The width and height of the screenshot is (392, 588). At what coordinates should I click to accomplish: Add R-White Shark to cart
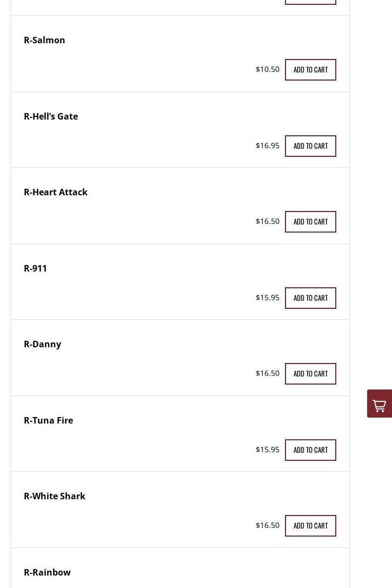tap(310, 526)
